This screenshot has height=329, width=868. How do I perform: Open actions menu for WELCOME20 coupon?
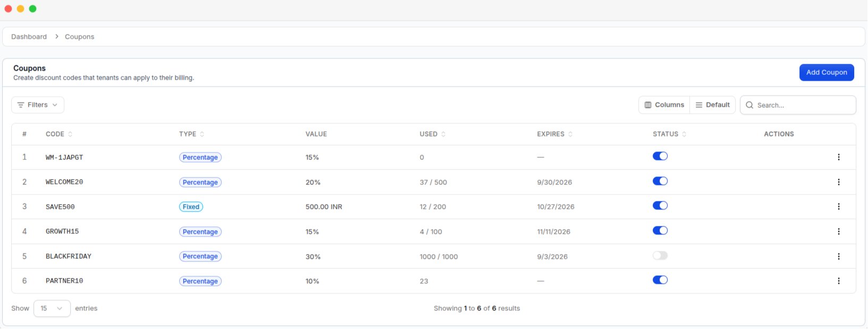839,182
